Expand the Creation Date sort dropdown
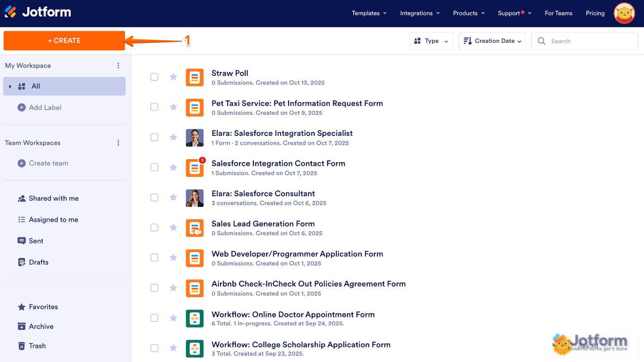Viewport: 644px width, 362px height. point(492,41)
